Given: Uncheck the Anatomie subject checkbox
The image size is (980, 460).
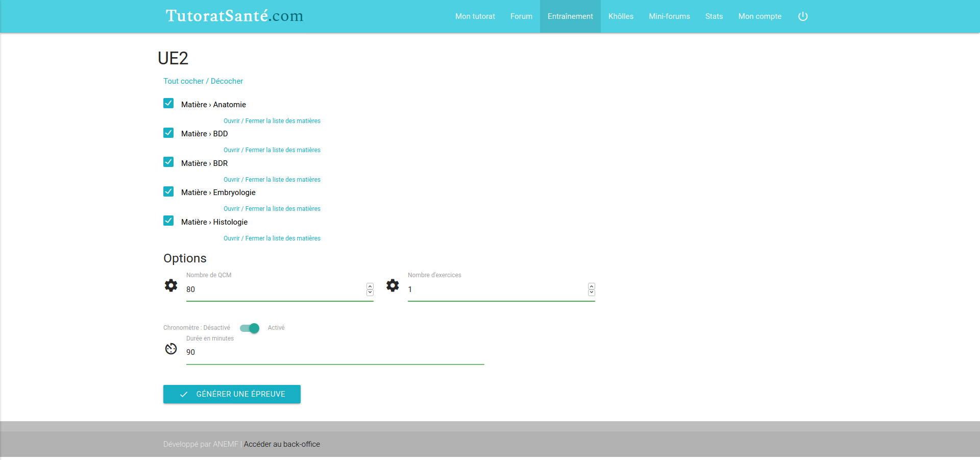Looking at the screenshot, I should pos(168,103).
